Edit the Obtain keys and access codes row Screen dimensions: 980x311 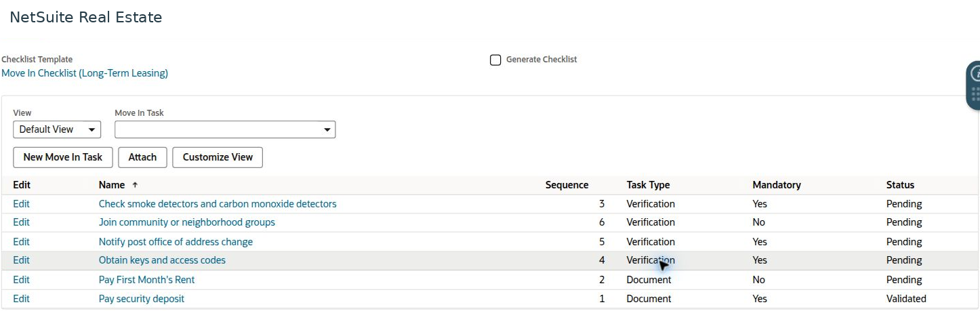(21, 260)
